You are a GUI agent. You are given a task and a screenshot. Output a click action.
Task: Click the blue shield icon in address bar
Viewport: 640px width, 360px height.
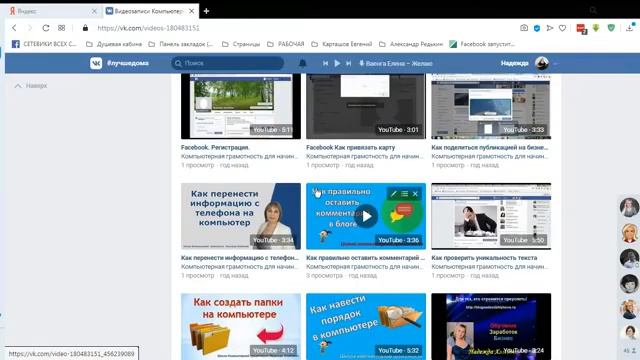pos(537,28)
